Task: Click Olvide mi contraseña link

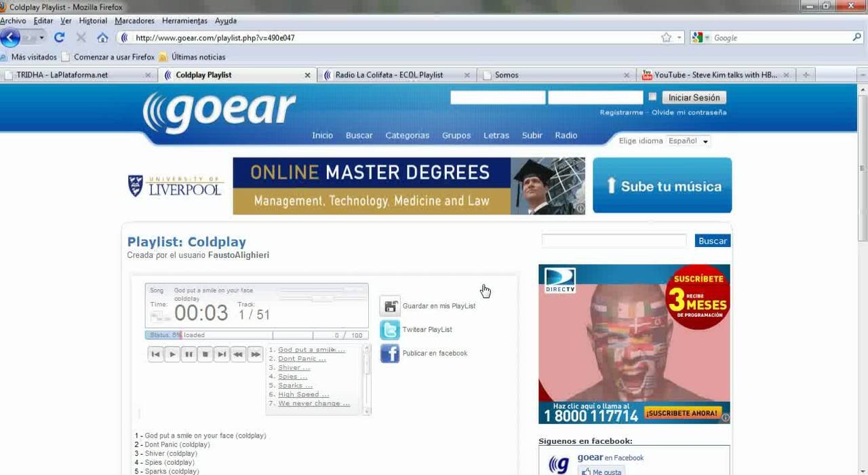Action: coord(689,113)
